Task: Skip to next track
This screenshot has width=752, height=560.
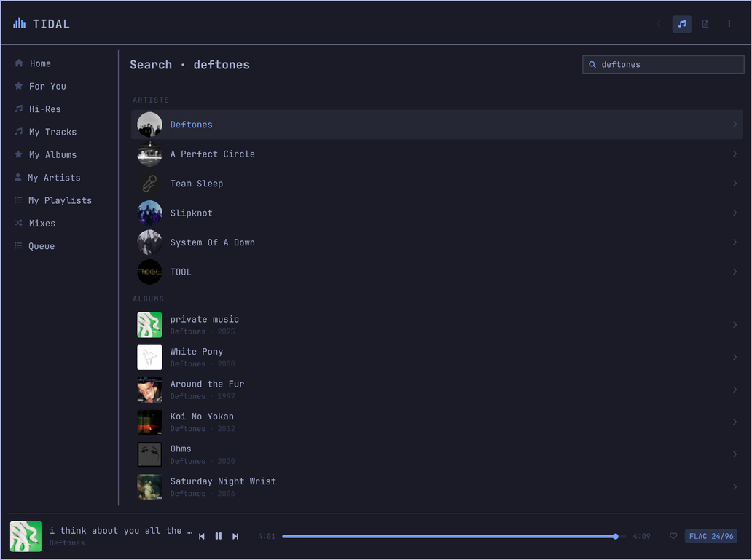Action: (x=235, y=536)
